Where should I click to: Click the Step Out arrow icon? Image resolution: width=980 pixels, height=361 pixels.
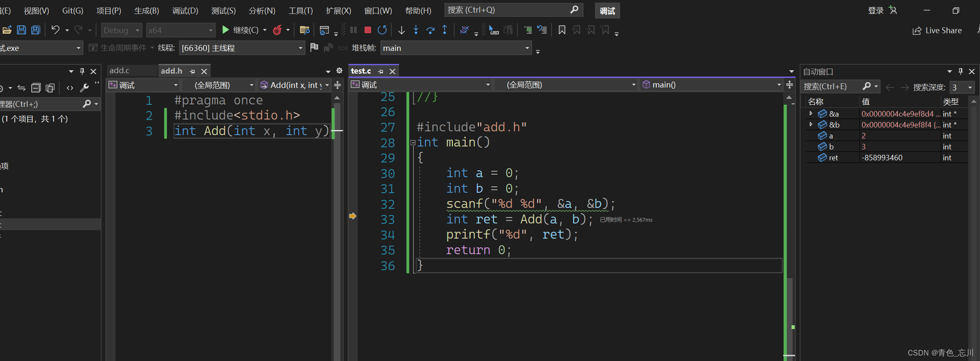click(x=444, y=30)
